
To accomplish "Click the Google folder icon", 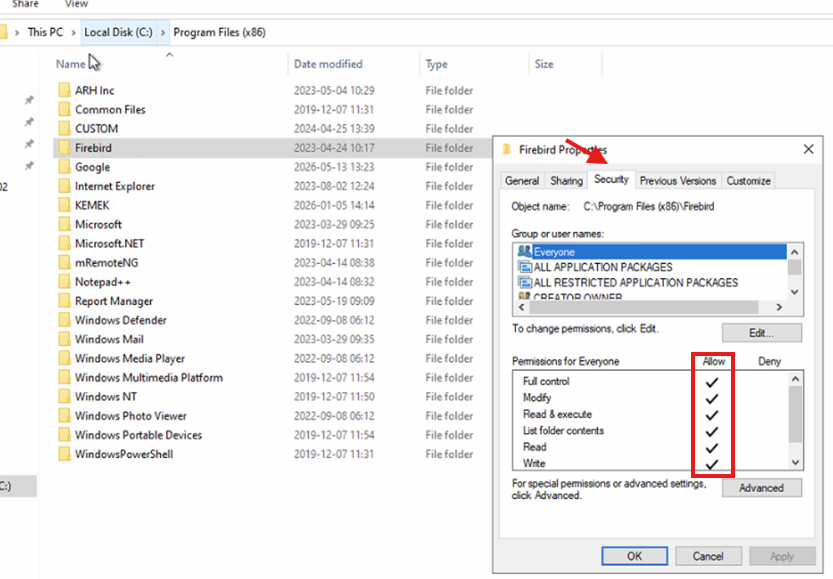I will point(64,167).
